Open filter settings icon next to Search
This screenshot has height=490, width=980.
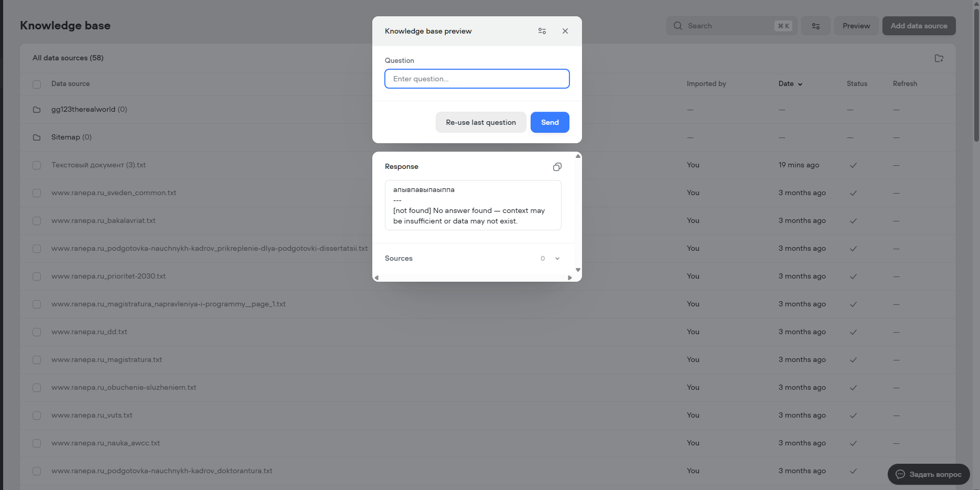[816, 26]
